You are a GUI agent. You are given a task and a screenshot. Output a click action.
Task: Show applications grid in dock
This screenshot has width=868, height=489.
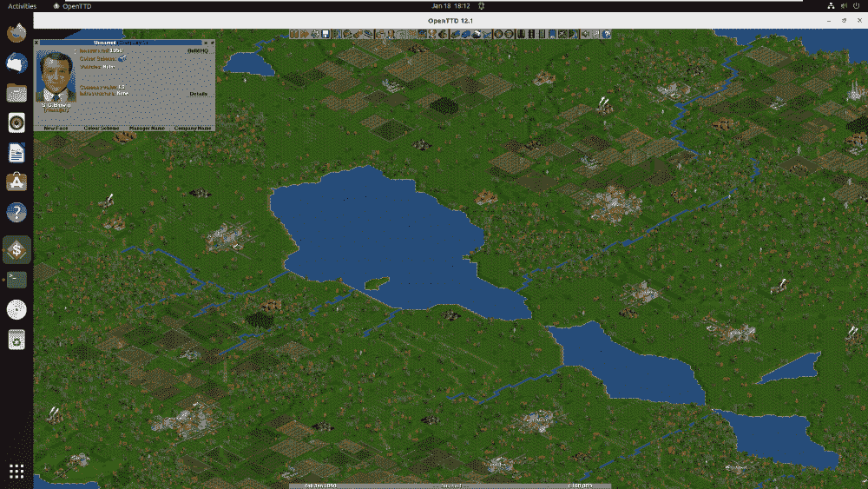16,472
